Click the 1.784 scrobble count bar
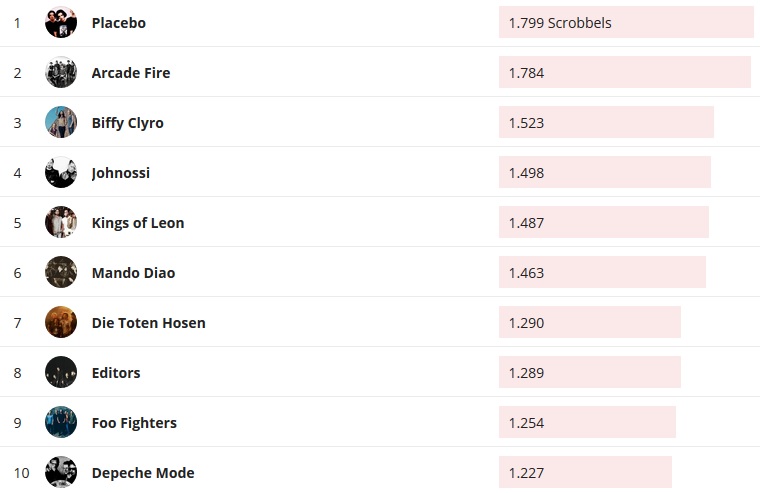Viewport: 760px width, 493px height. (624, 72)
